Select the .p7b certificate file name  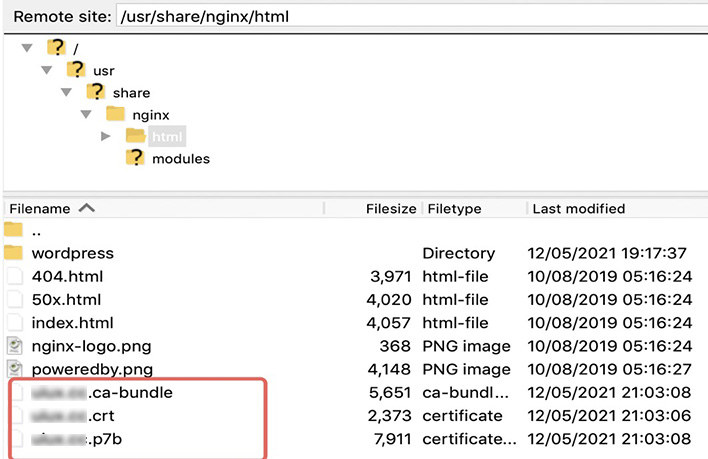tap(77, 439)
